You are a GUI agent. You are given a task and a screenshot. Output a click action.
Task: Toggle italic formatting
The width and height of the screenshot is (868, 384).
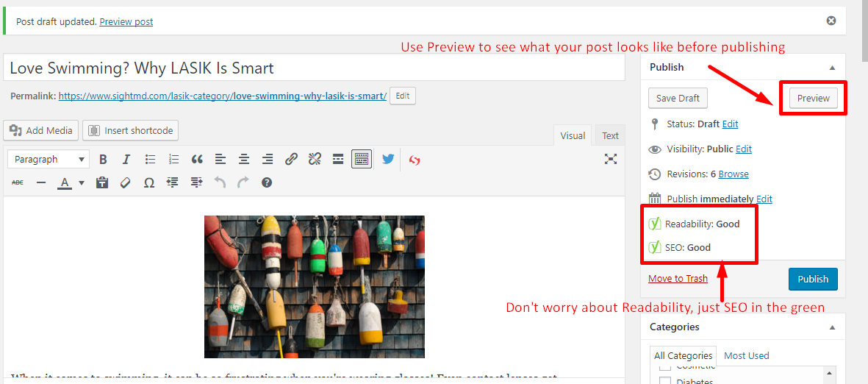[126, 160]
